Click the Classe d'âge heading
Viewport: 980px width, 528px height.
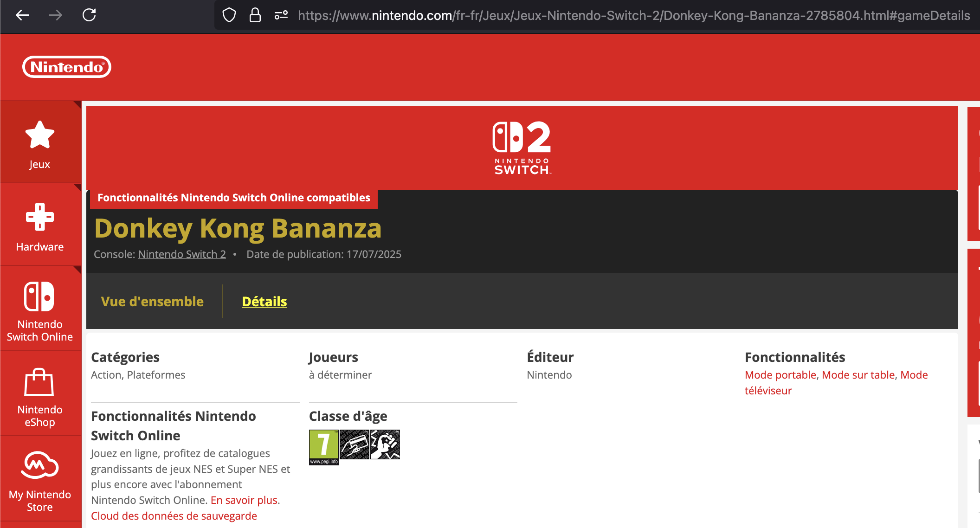coord(348,416)
